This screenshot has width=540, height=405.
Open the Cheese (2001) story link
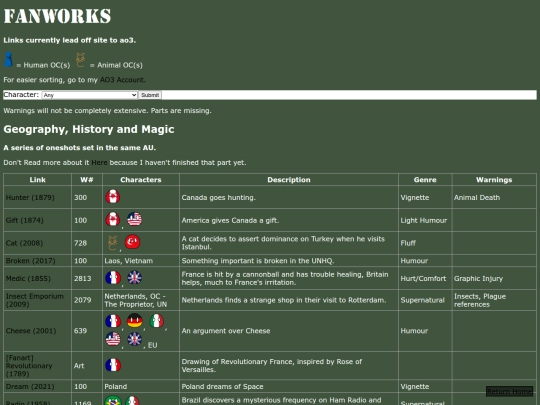[31, 331]
